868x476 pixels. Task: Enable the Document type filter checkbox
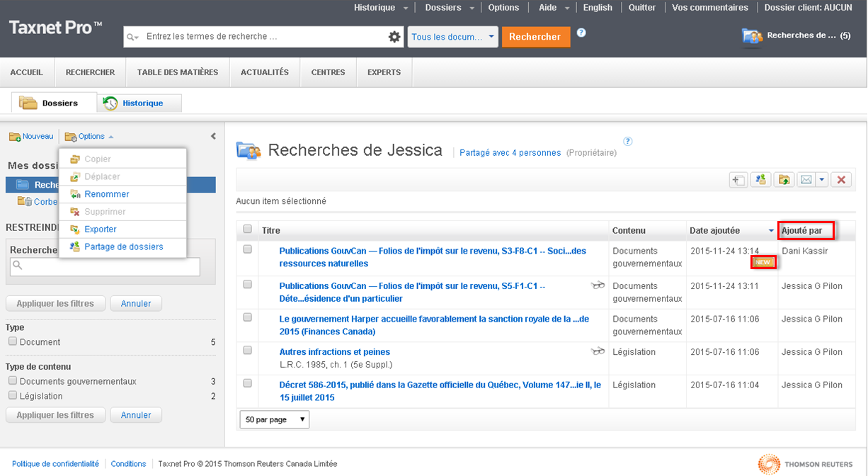point(13,341)
